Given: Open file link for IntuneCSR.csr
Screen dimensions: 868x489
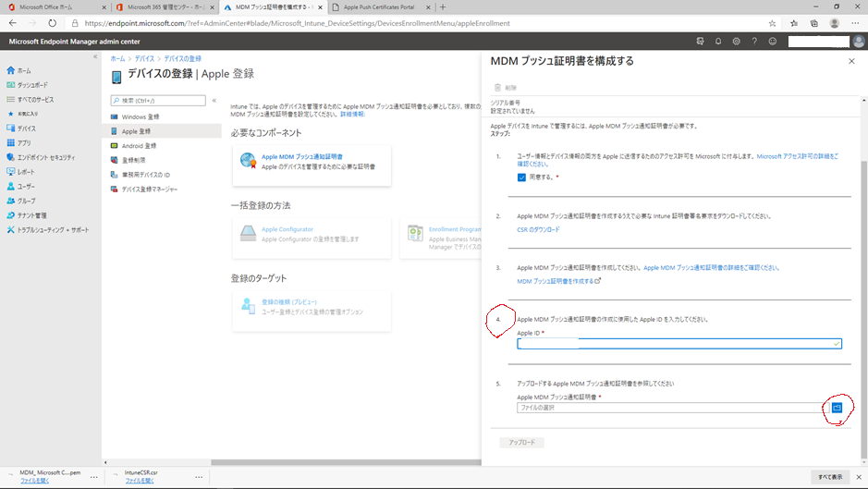Looking at the screenshot, I should click(x=140, y=481).
